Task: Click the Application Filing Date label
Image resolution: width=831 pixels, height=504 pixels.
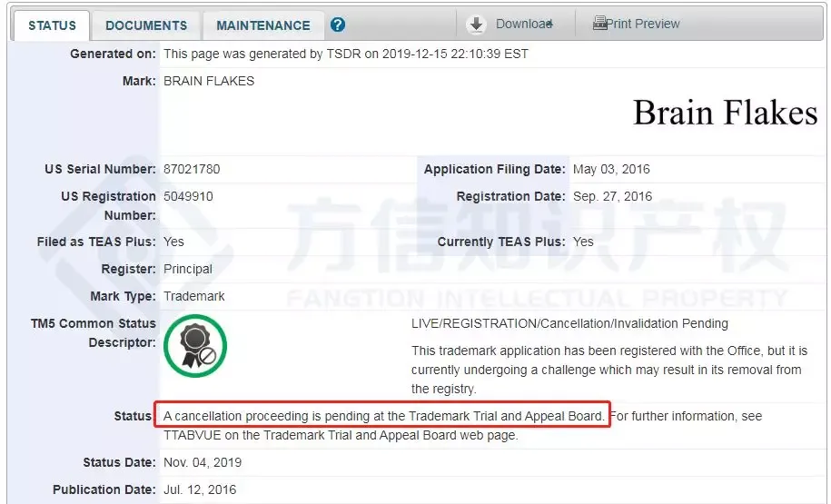Action: (494, 169)
